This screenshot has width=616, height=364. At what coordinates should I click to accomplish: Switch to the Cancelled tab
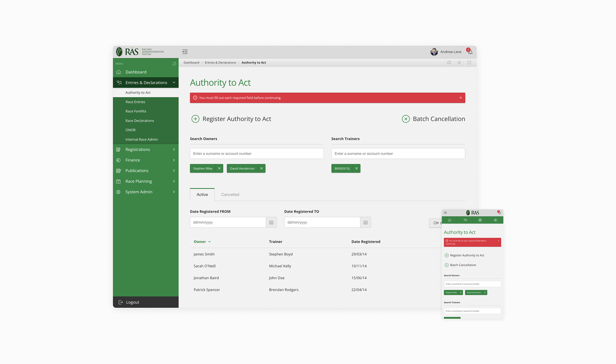pyautogui.click(x=230, y=194)
